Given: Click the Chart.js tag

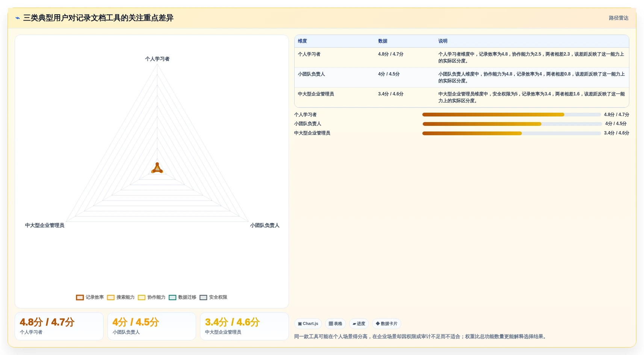Looking at the screenshot, I should tap(308, 323).
